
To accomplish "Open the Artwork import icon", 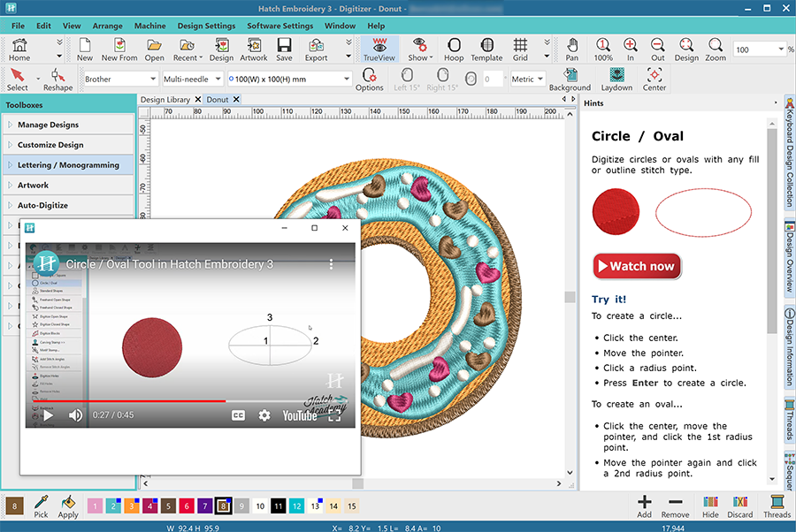I will 253,49.
